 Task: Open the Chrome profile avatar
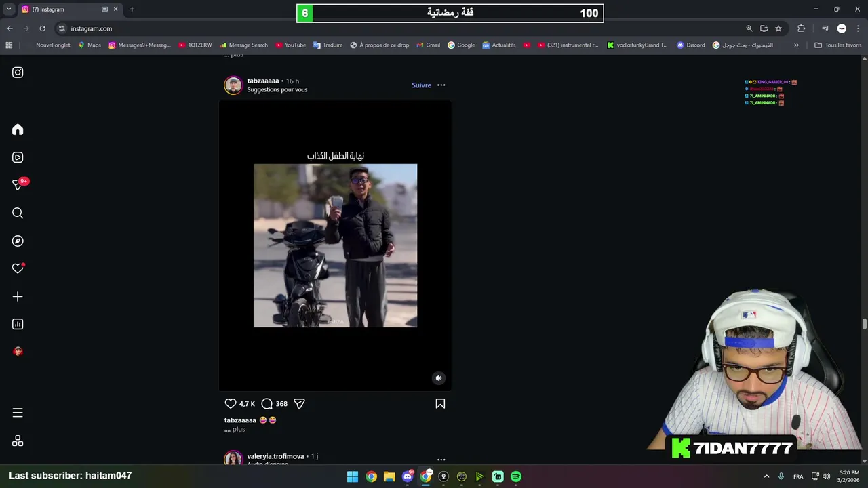tap(842, 28)
